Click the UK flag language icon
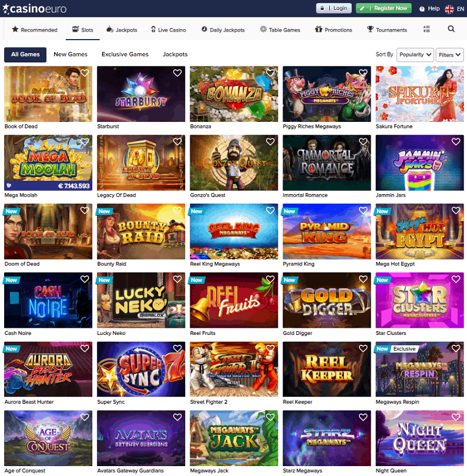Viewport: 467px width, 476px height. pyautogui.click(x=449, y=9)
